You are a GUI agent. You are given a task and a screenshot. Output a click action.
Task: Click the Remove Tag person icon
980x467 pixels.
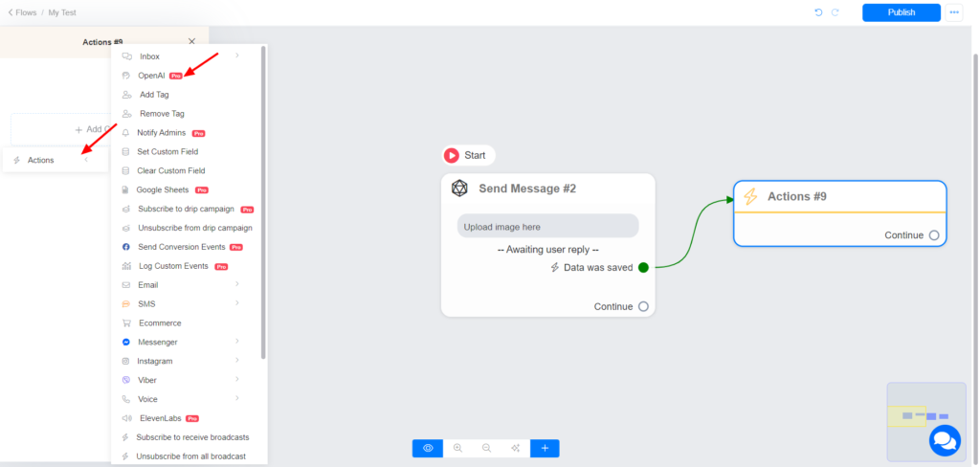click(127, 114)
